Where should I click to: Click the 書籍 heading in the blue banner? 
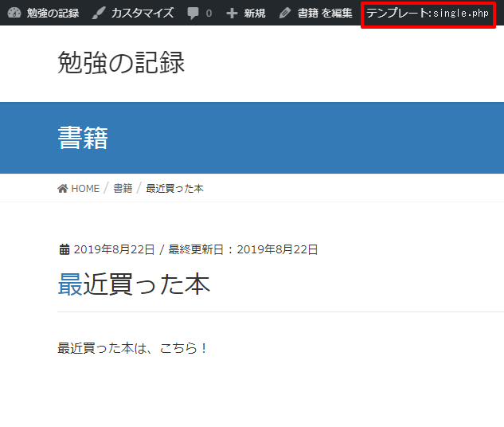pos(83,138)
